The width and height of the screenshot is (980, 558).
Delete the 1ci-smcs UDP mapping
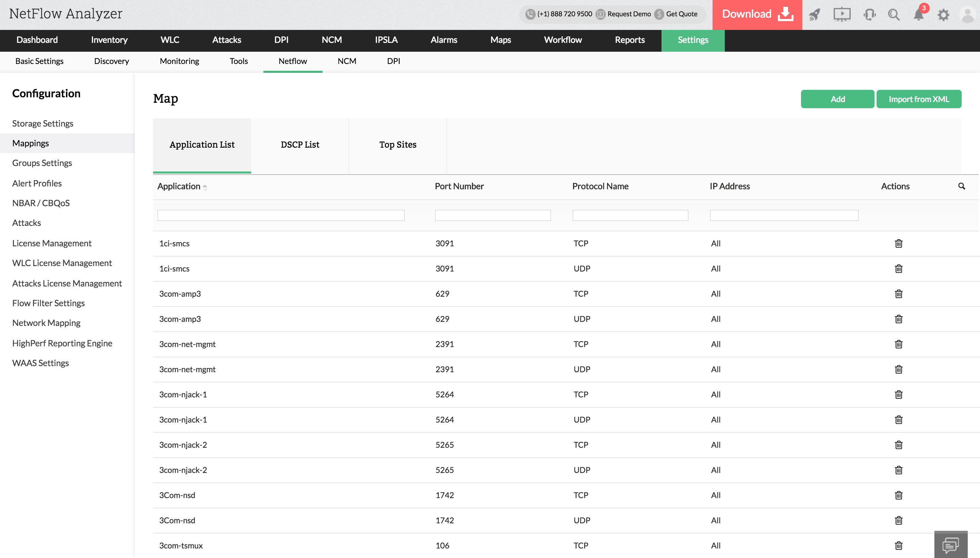[x=898, y=269]
